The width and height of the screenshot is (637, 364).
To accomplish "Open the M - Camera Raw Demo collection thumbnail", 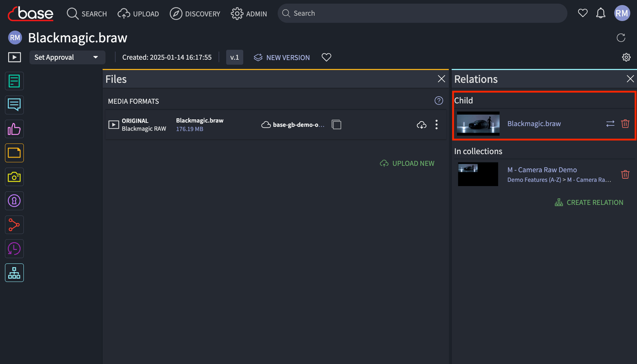I will (x=478, y=174).
